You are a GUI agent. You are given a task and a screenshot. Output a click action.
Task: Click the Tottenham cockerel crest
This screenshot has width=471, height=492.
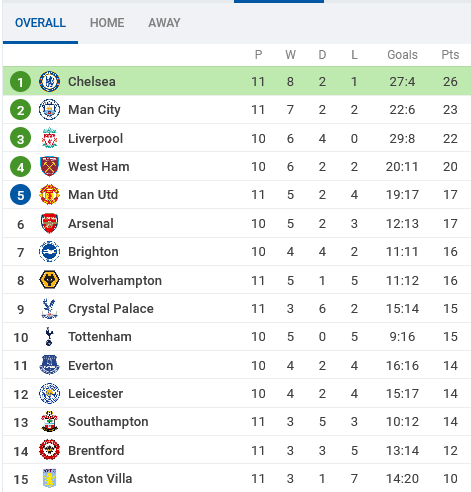49,336
